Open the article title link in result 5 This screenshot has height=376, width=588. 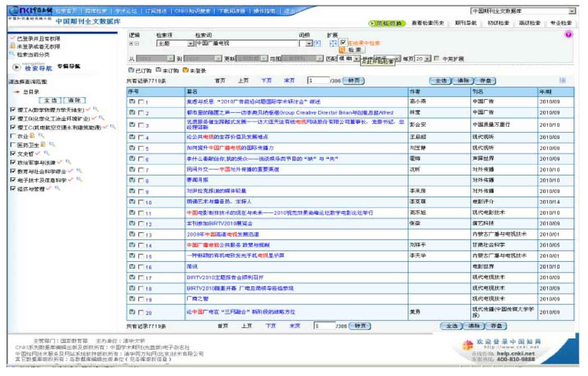pyautogui.click(x=230, y=148)
